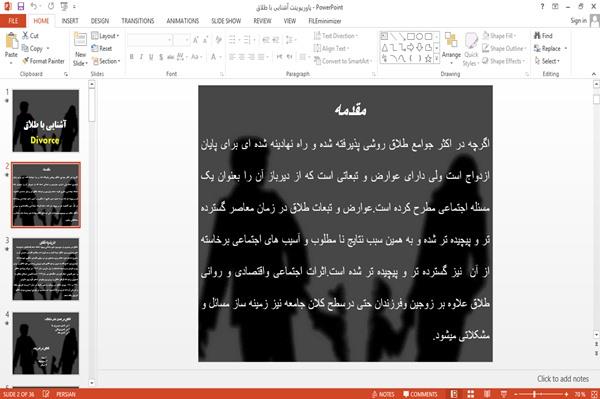Open the TRANSITIONS ribbon tab
This screenshot has height=399, width=600.
click(x=138, y=21)
